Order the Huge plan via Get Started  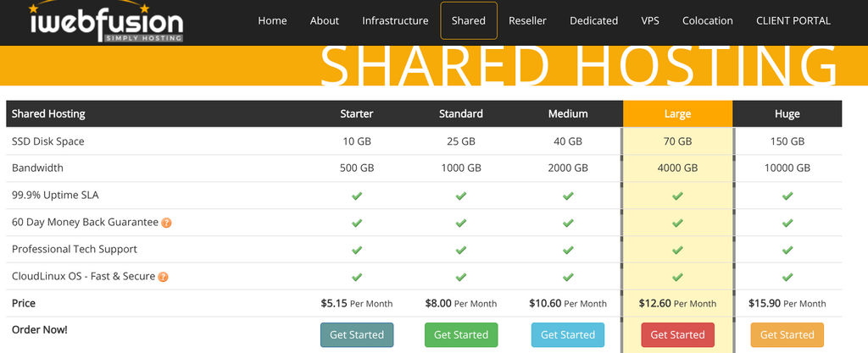787,334
